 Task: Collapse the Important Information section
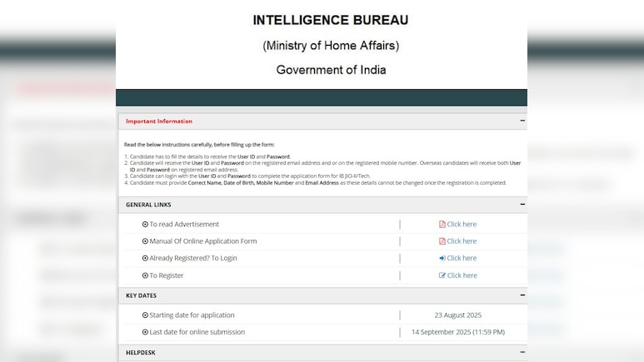(522, 121)
